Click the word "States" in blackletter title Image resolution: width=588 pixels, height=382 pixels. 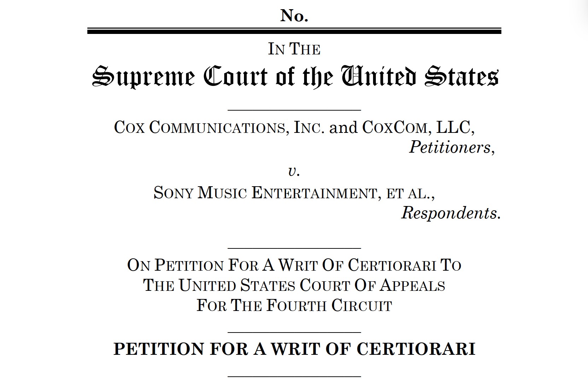[462, 76]
